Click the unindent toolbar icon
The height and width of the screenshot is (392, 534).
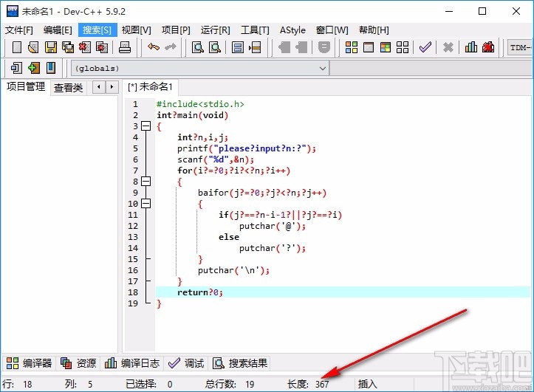[301, 47]
